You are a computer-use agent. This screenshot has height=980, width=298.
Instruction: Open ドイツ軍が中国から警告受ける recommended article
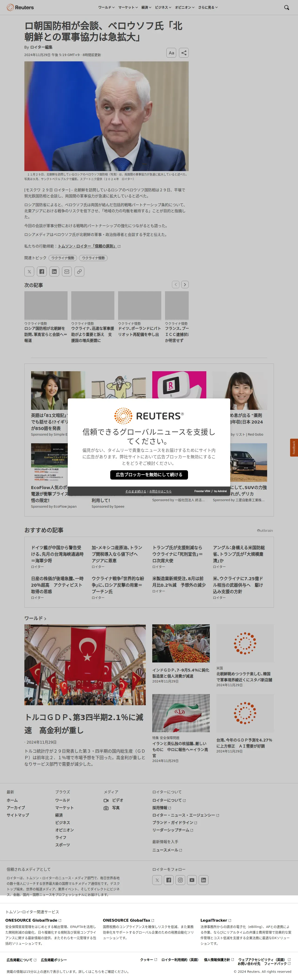(x=58, y=554)
